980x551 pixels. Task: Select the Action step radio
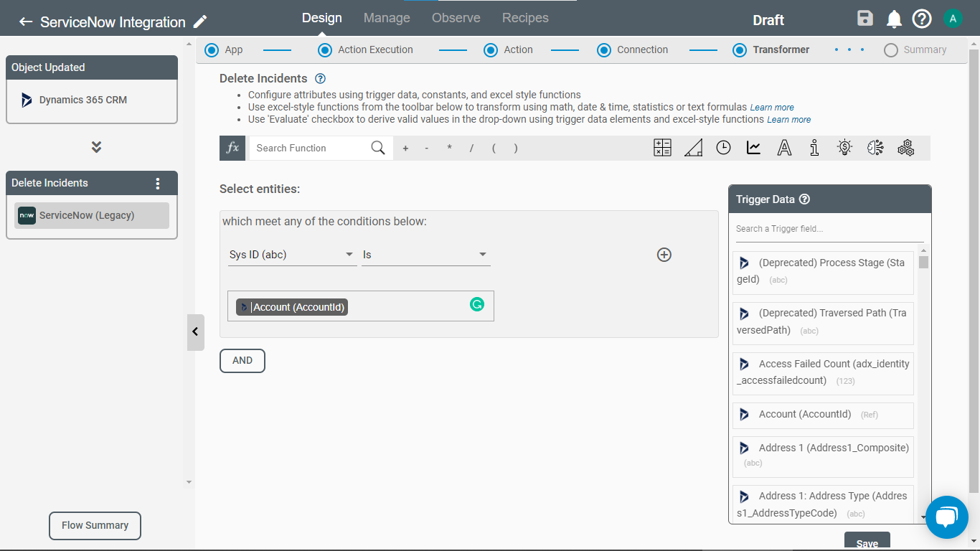pyautogui.click(x=491, y=50)
